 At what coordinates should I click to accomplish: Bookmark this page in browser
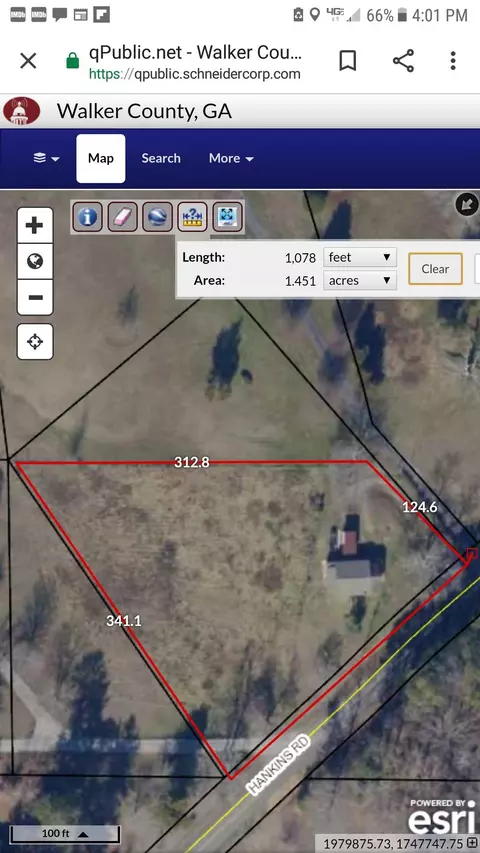click(x=348, y=61)
